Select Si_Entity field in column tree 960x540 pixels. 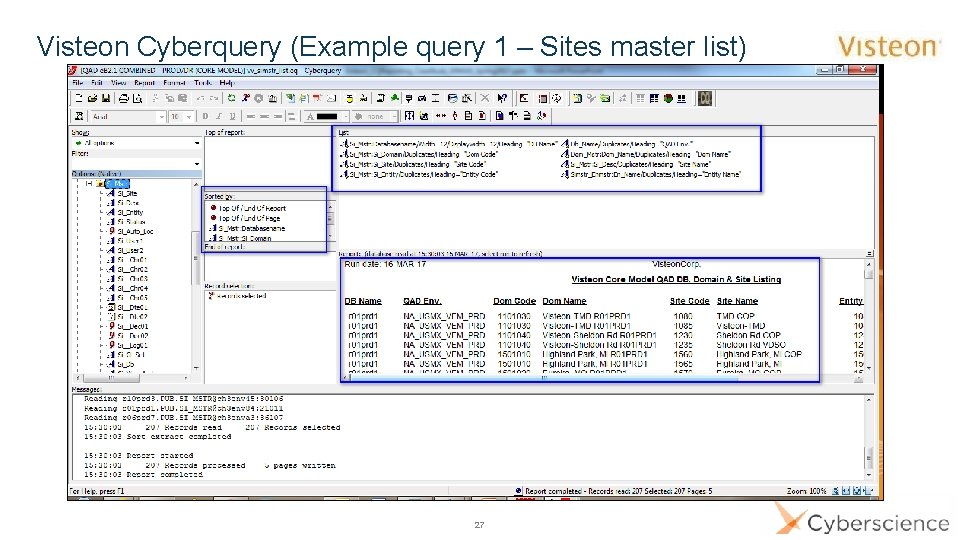pyautogui.click(x=130, y=212)
